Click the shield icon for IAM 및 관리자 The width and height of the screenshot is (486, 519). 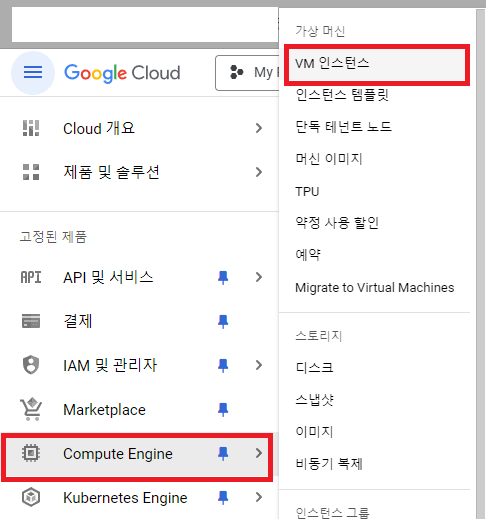(31, 365)
